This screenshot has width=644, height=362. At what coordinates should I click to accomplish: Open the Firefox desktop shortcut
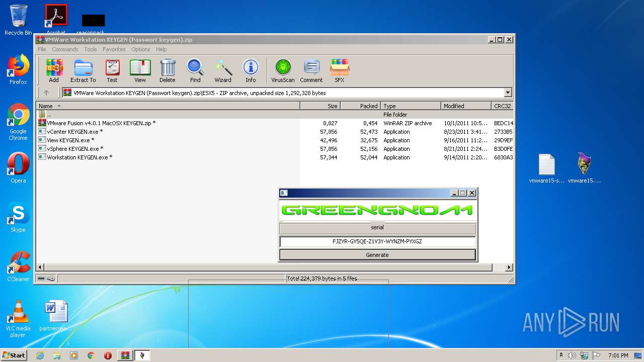pyautogui.click(x=18, y=69)
